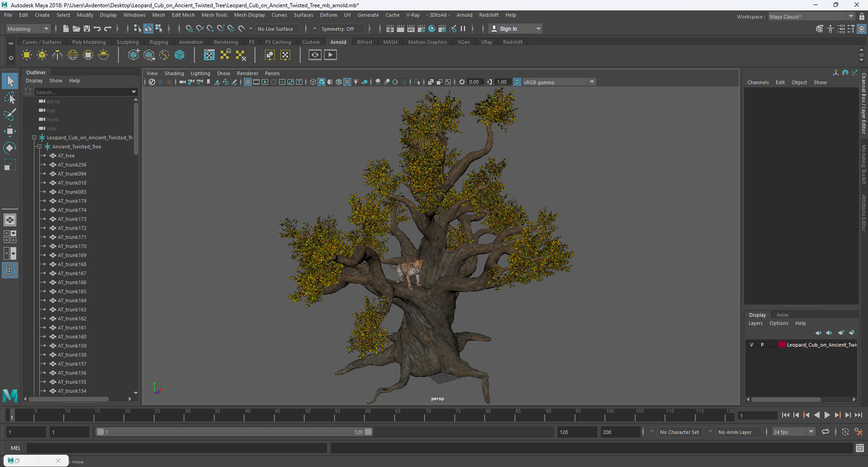Start Arnold render with play icon
The image size is (868, 467).
(x=330, y=55)
